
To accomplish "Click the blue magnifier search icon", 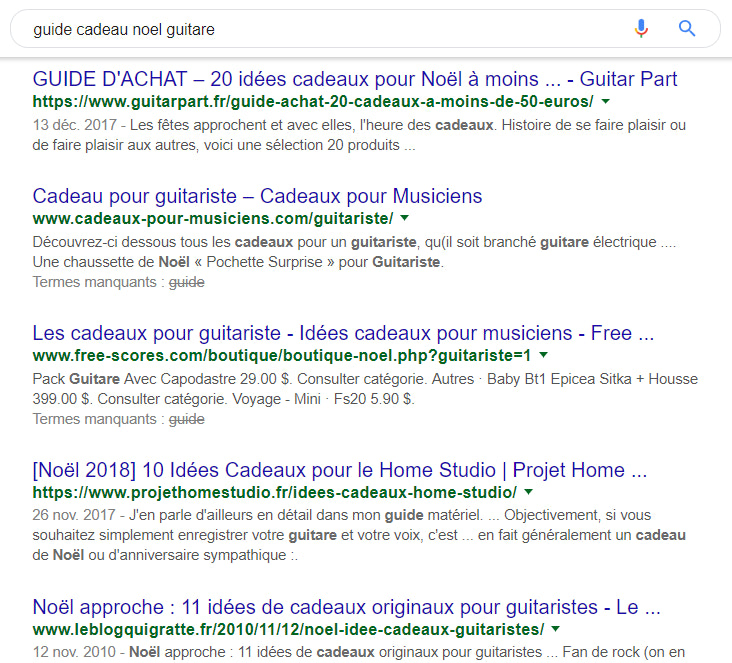I will coord(687,29).
